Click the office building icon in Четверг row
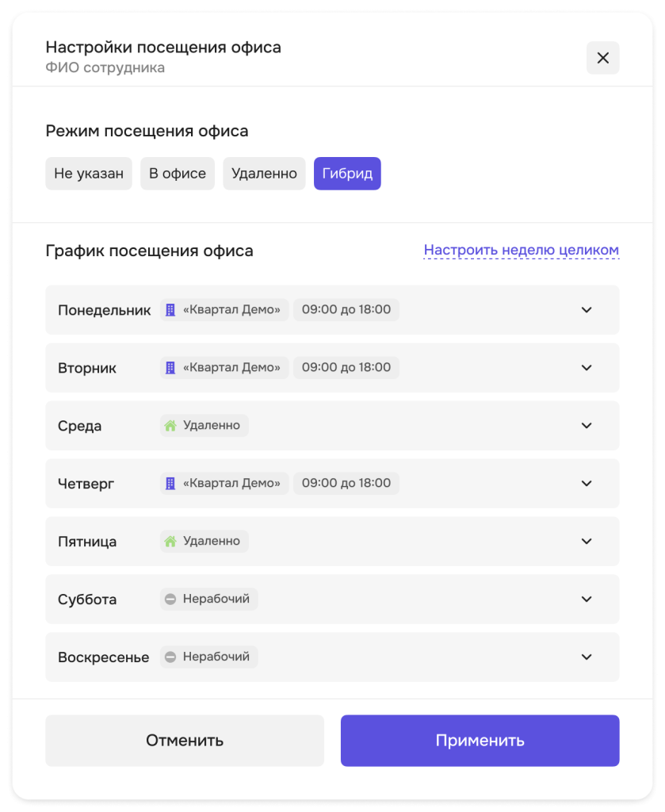This screenshot has width=665, height=812. [170, 484]
